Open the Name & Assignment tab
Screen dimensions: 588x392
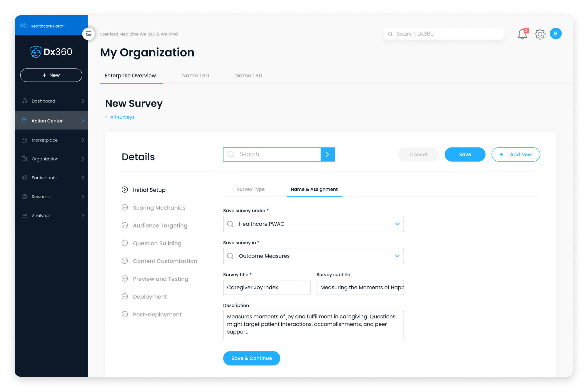click(x=314, y=189)
